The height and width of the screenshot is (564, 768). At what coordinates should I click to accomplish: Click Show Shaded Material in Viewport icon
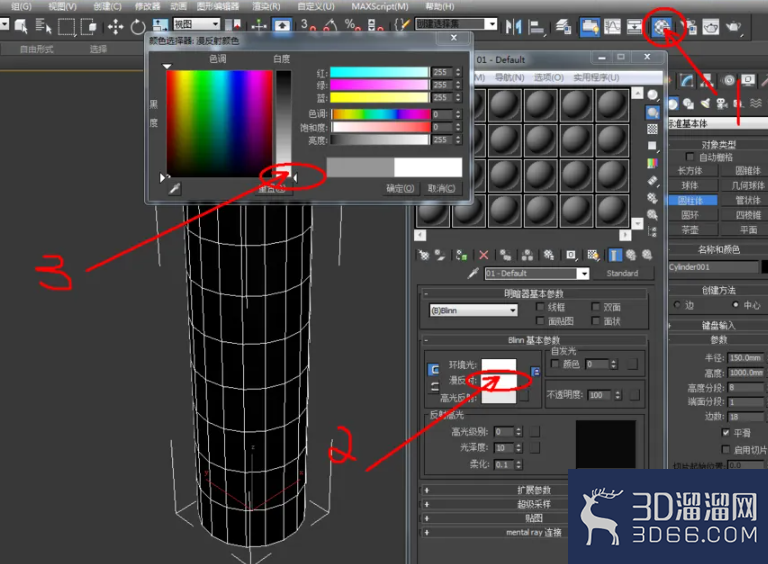click(x=593, y=255)
